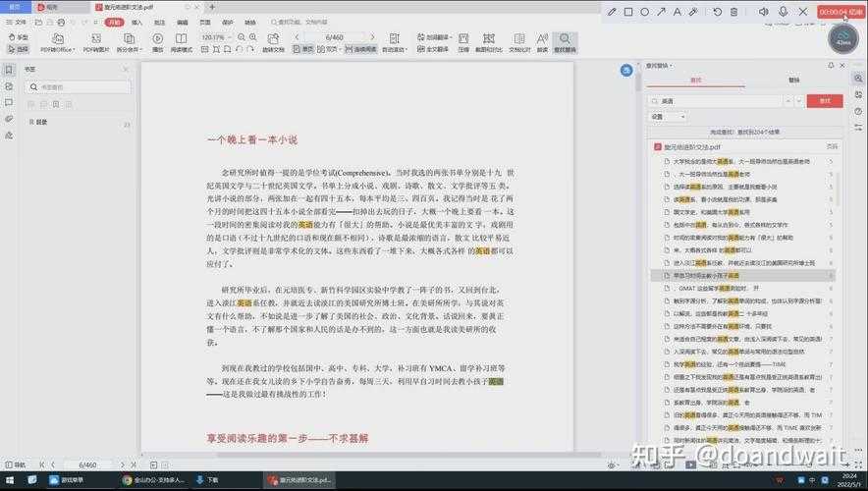This screenshot has width=868, height=491.
Task: Open the PDF转图片 tool
Action: [x=96, y=42]
